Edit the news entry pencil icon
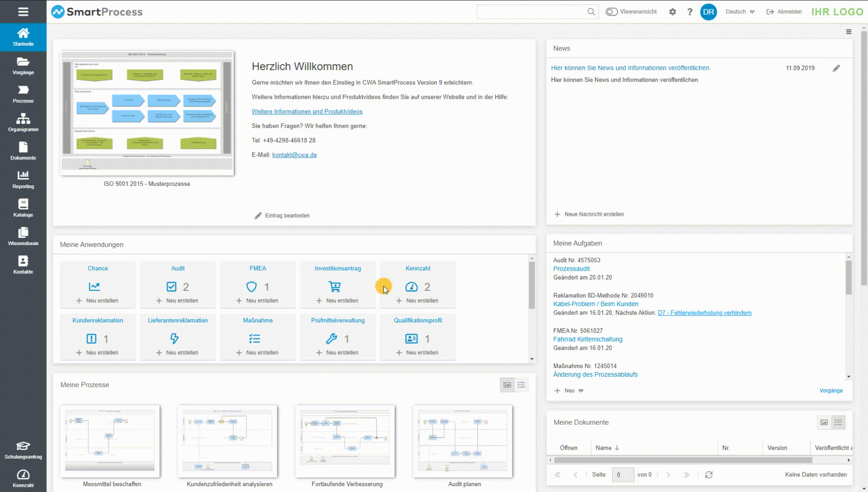The width and height of the screenshot is (868, 492). click(x=836, y=68)
